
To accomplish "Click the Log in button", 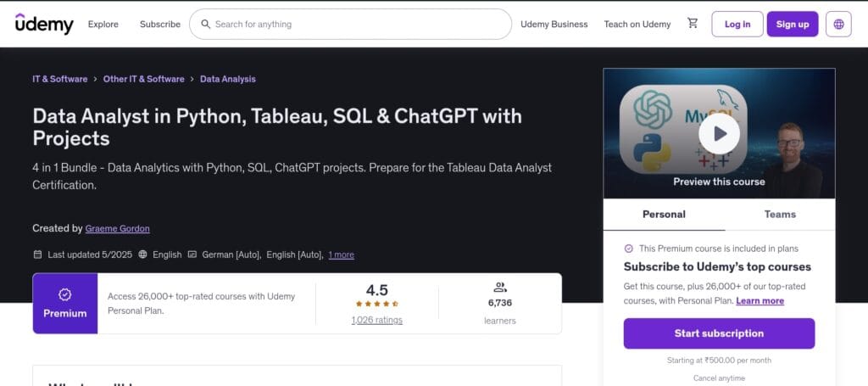I will click(737, 25).
